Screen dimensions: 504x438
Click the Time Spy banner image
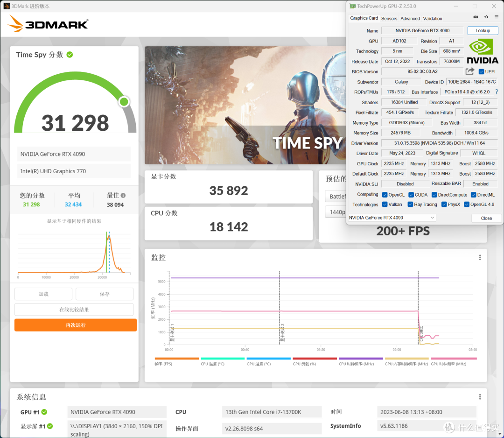245,105
